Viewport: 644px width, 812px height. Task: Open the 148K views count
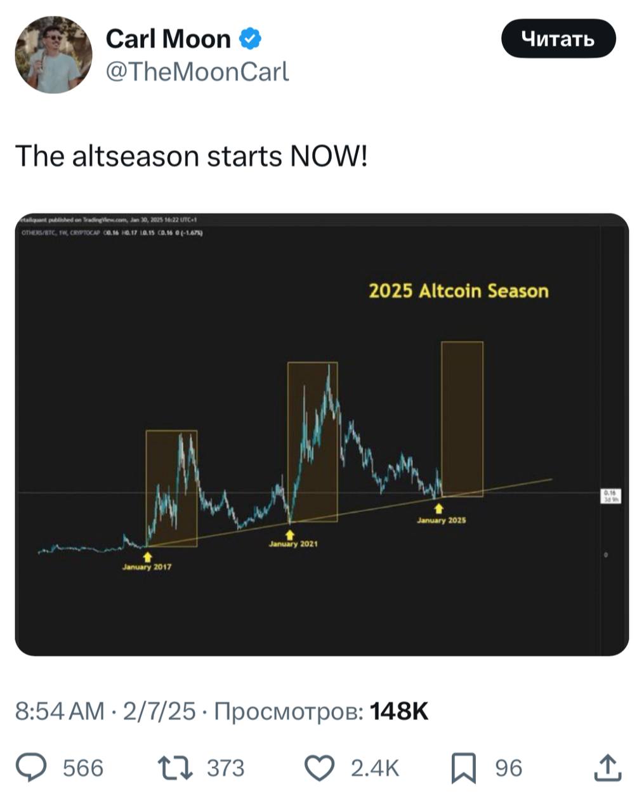(399, 711)
